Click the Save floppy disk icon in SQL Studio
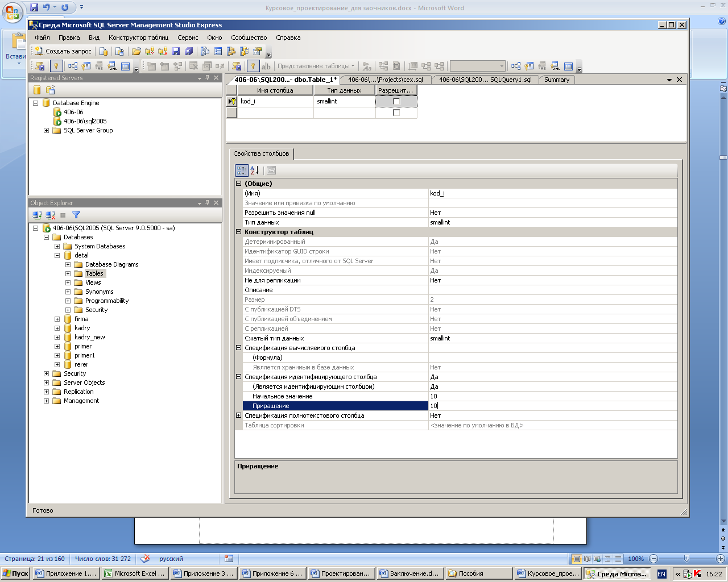Image resolution: width=728 pixels, height=582 pixels. [176, 51]
